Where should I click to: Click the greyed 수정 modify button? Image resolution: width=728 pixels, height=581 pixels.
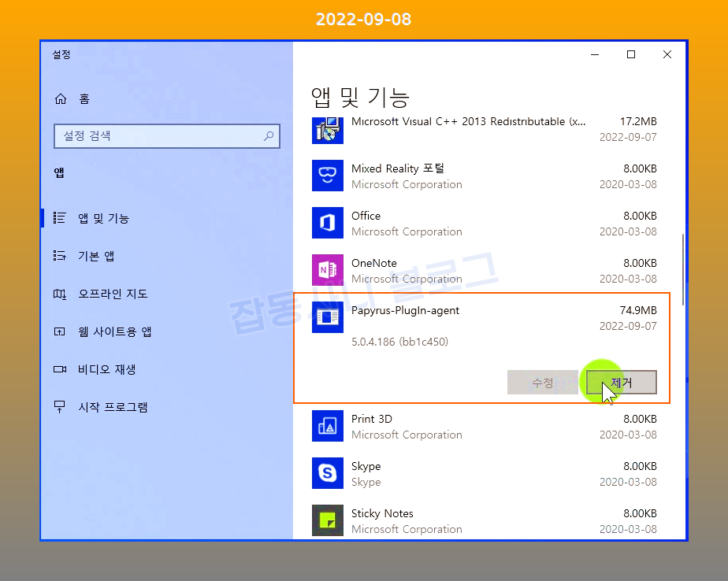coord(543,383)
